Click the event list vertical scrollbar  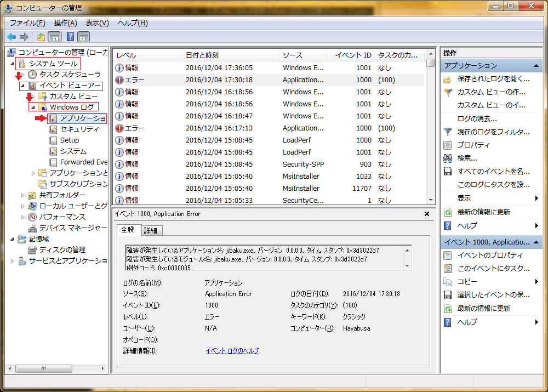[431, 132]
